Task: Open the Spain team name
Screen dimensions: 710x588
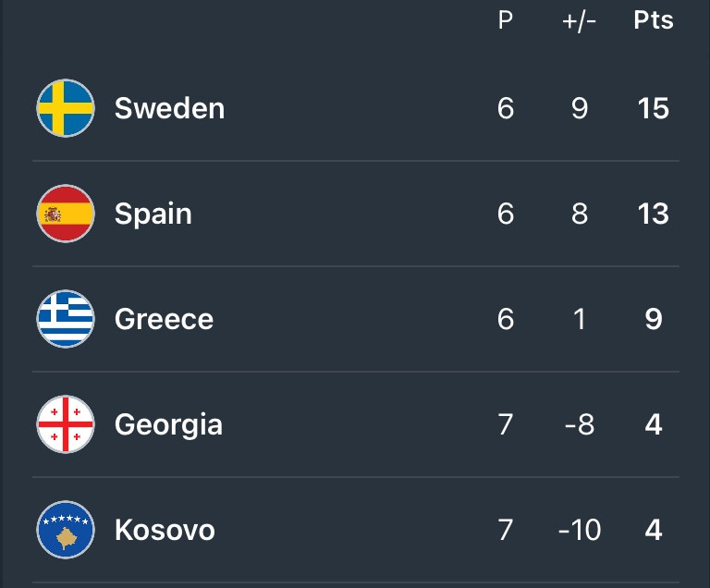Action: pyautogui.click(x=153, y=214)
